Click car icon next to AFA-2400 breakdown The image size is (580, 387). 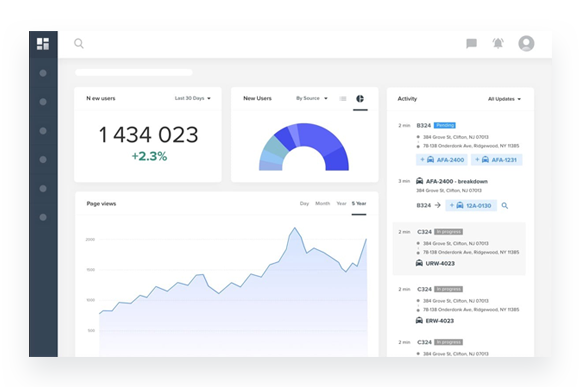[419, 181]
